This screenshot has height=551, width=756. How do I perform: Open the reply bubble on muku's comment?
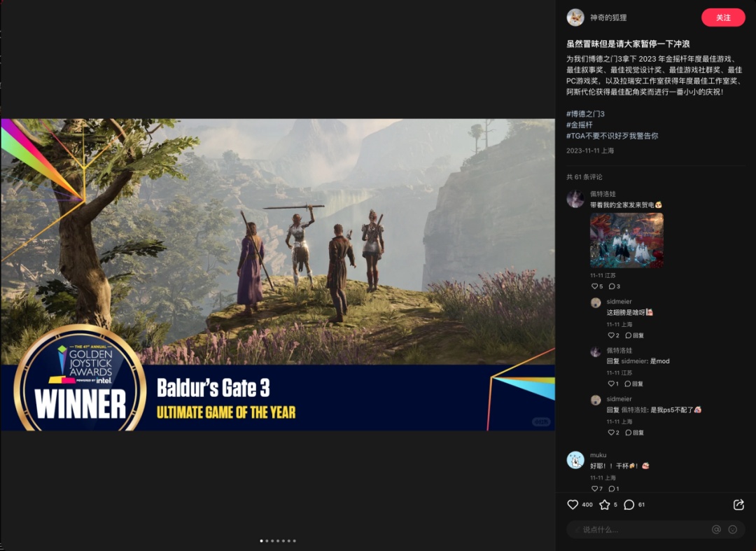click(x=615, y=488)
